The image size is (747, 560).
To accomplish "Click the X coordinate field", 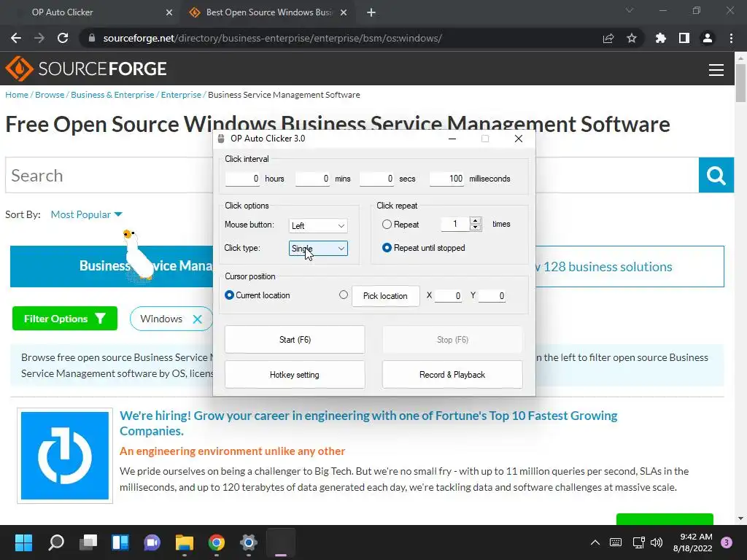I will (x=449, y=296).
